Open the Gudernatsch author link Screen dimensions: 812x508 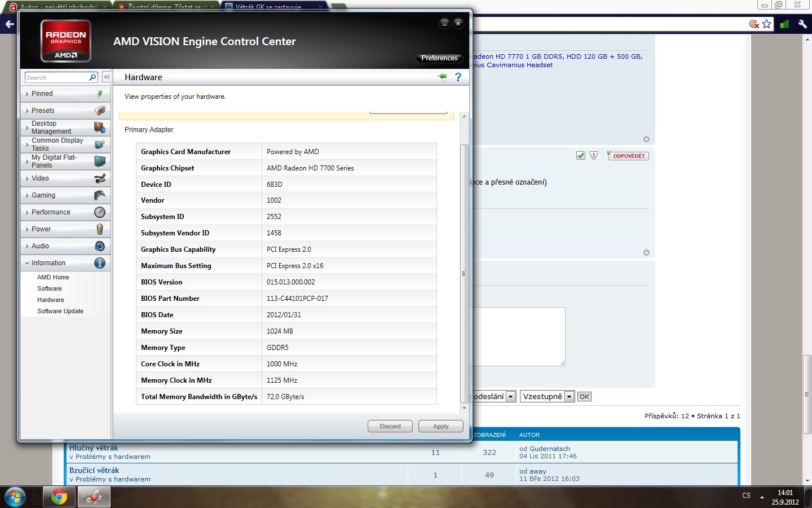pyautogui.click(x=550, y=449)
